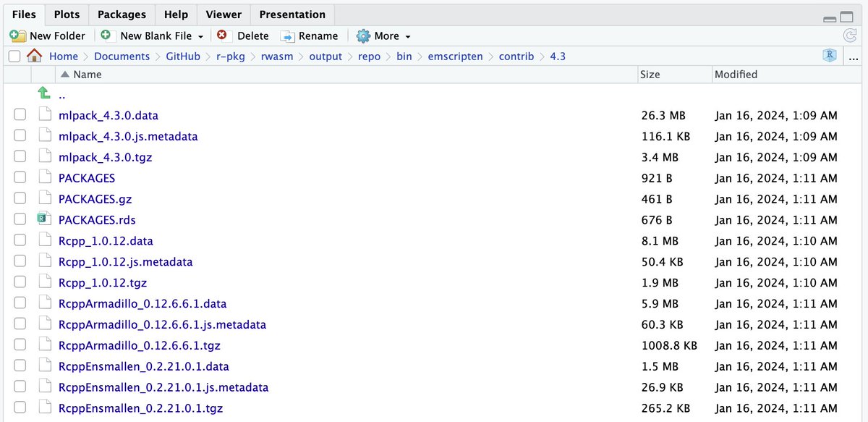Toggle the select-all checkbox in breadcrumb bar
The height and width of the screenshot is (422, 868).
click(14, 56)
